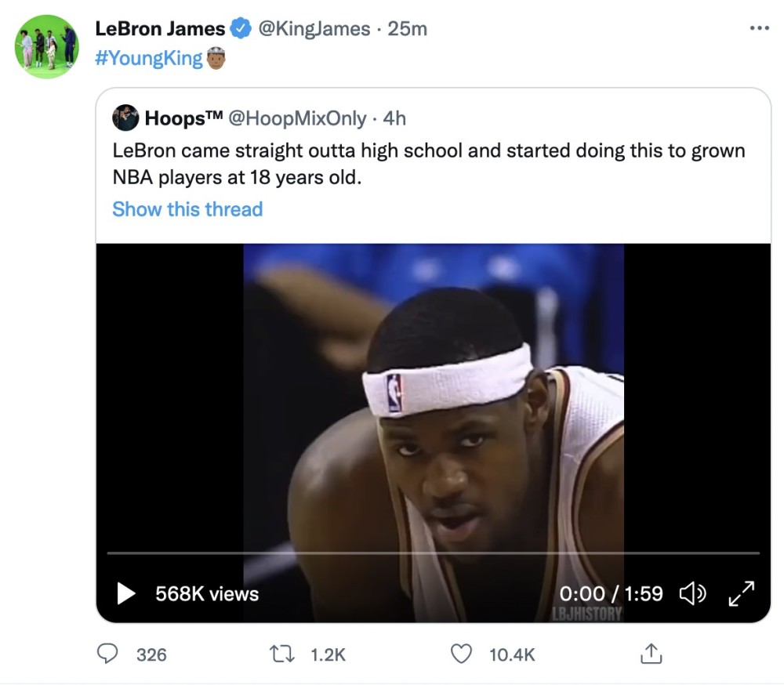Unmute the video with the speaker icon
This screenshot has height=685, width=784.
692,594
